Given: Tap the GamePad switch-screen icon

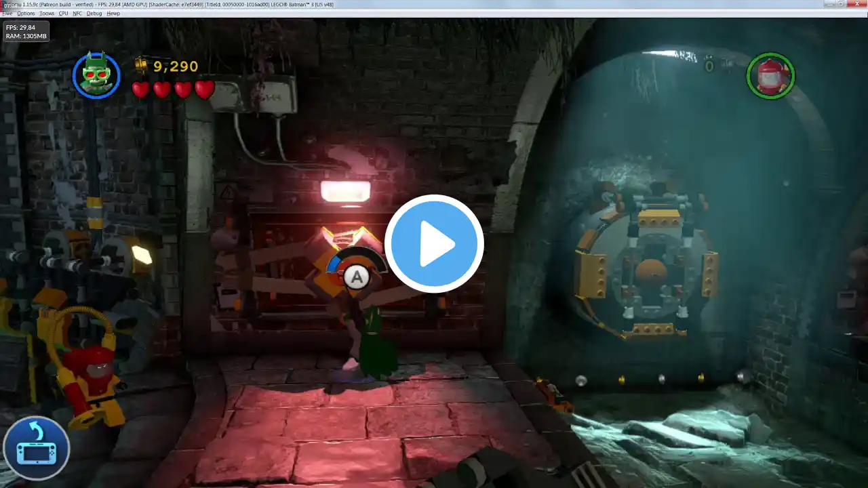Looking at the screenshot, I should (36, 448).
